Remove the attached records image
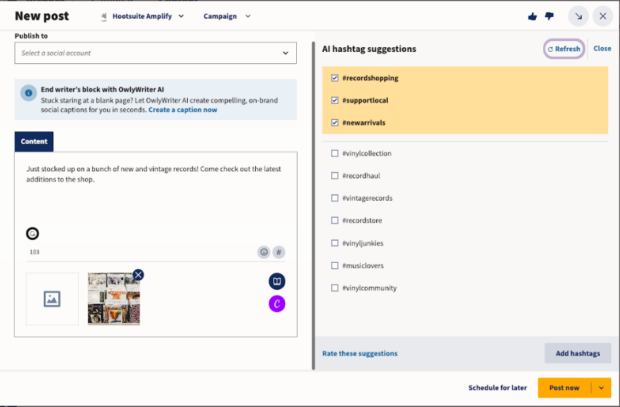Image resolution: width=620 pixels, height=407 pixels. (138, 275)
